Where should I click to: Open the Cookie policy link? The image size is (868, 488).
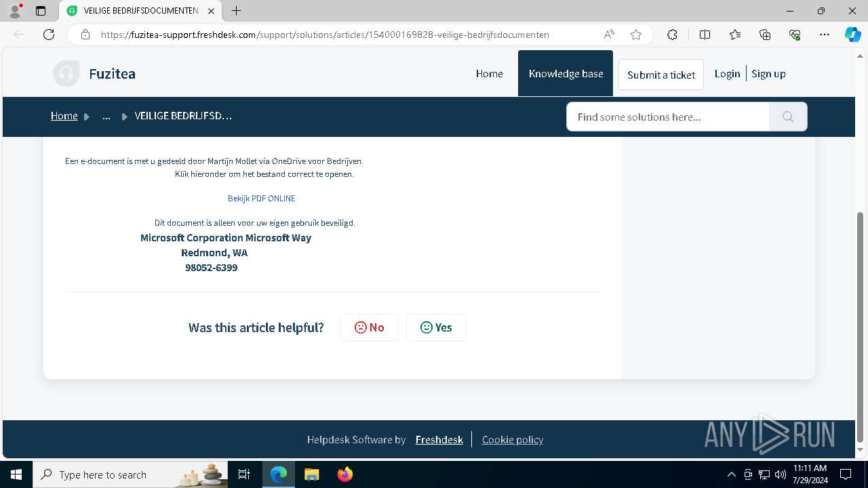pos(513,440)
